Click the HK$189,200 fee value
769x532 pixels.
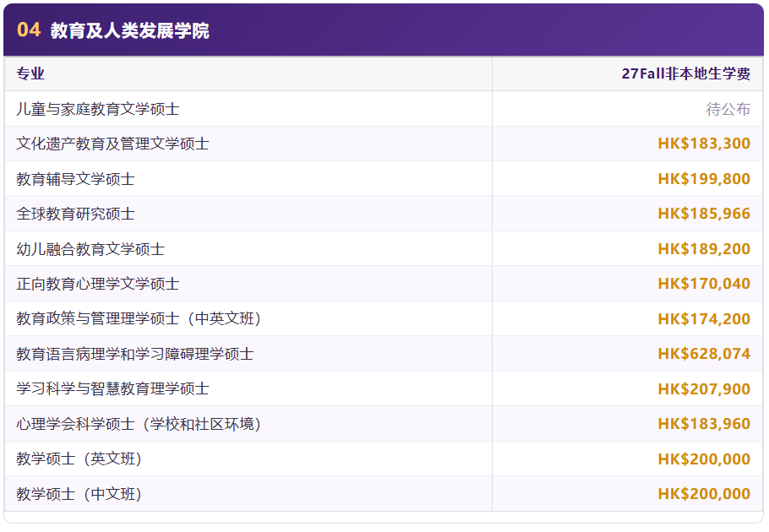click(704, 249)
